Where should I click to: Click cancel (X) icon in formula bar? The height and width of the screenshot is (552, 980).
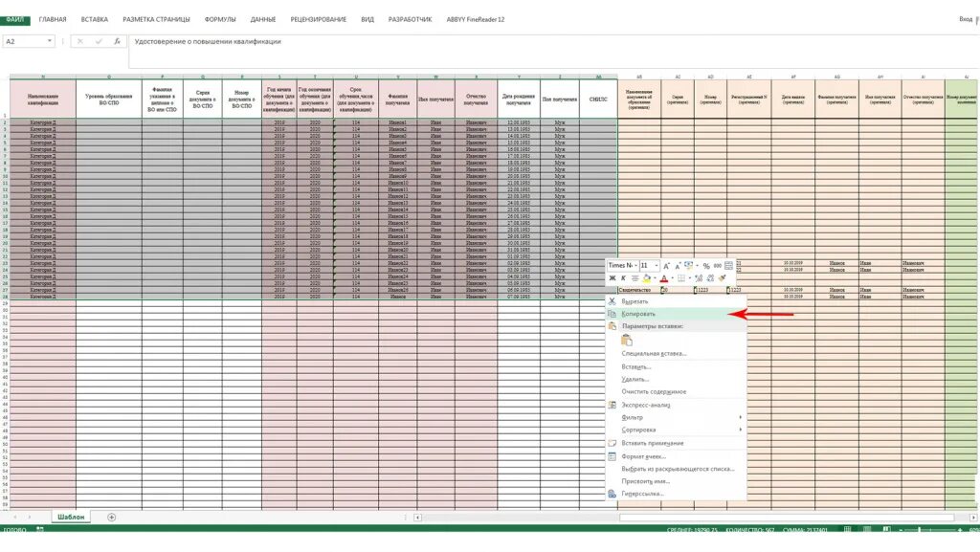(x=80, y=41)
